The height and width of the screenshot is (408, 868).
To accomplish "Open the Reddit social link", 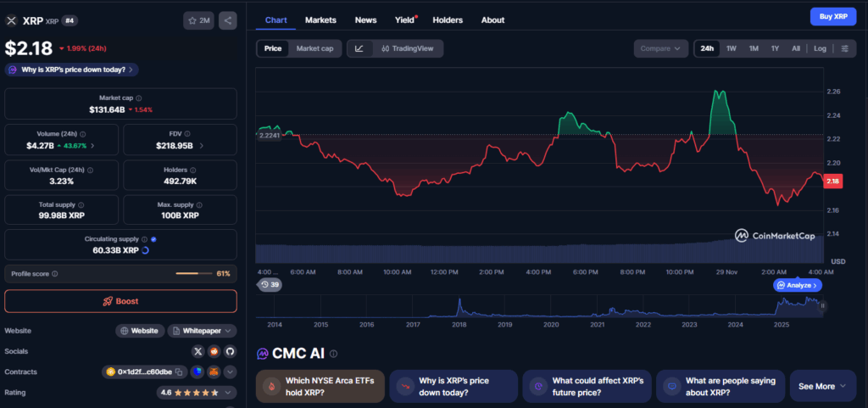I will (x=214, y=351).
